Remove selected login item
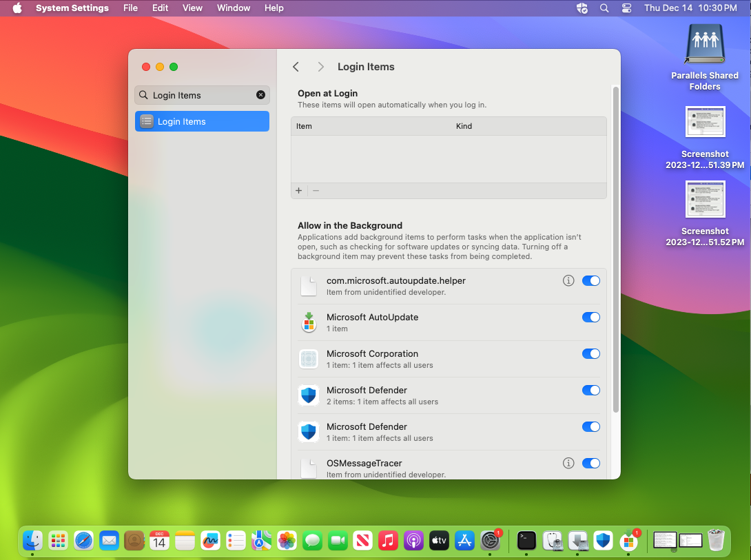The height and width of the screenshot is (560, 751). pyautogui.click(x=316, y=191)
